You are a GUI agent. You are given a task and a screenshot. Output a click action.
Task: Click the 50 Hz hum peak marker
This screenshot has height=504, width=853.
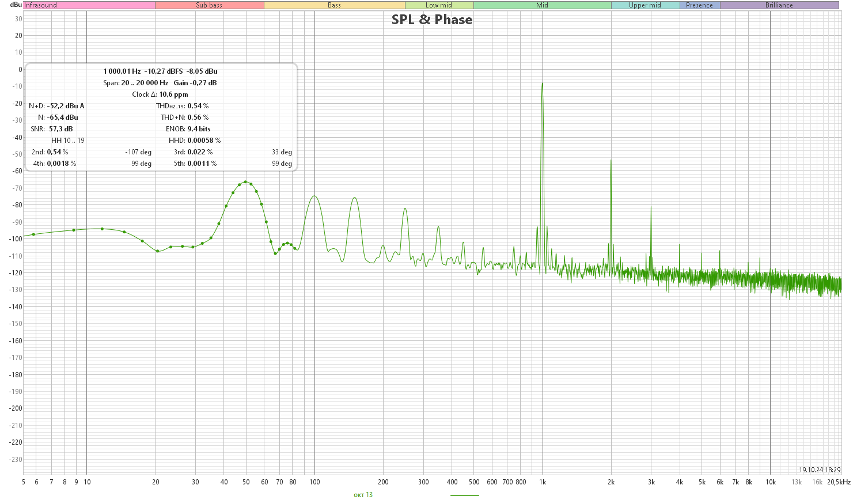pos(245,181)
